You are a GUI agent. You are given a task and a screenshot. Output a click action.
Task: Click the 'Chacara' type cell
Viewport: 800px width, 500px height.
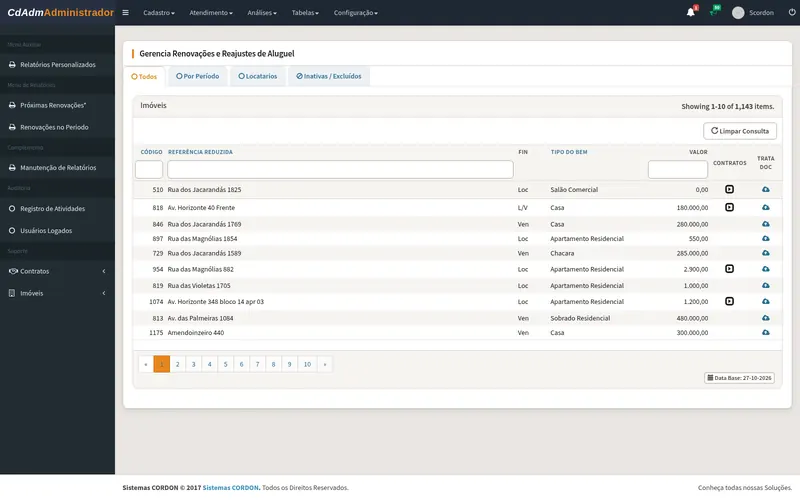click(x=562, y=253)
